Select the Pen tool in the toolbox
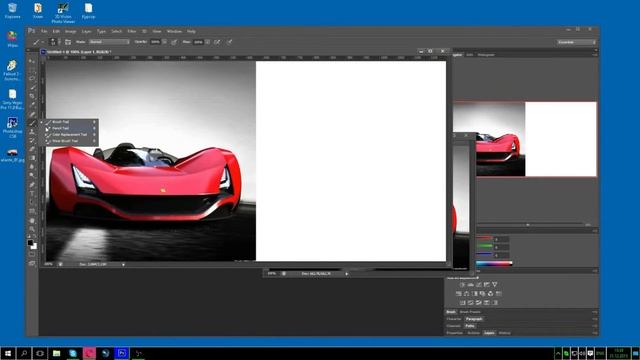The height and width of the screenshot is (360, 640). click(32, 184)
